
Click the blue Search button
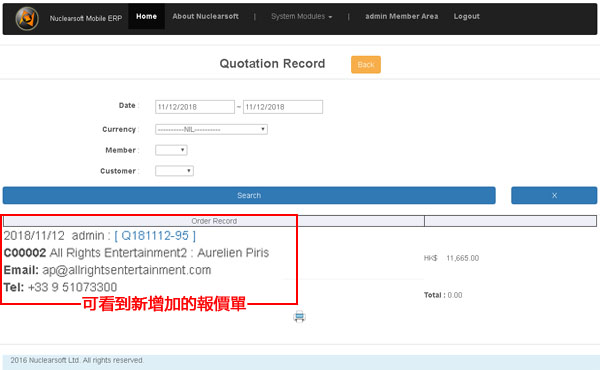coord(249,196)
